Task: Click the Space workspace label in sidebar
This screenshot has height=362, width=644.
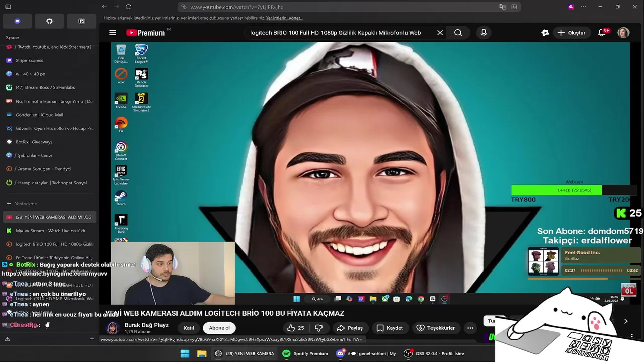Action: coord(13,38)
